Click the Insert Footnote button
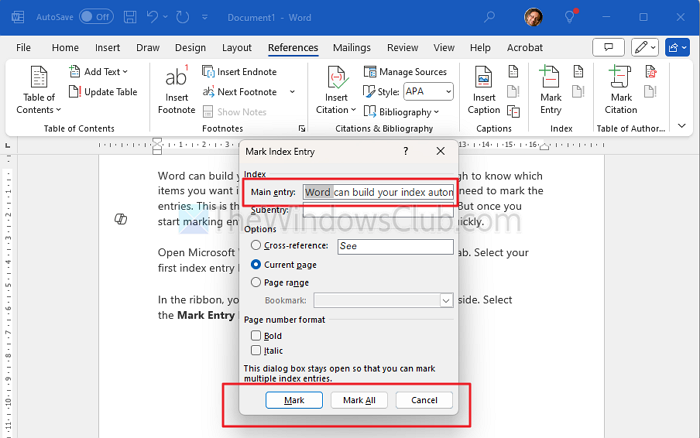This screenshot has height=438, width=700. (176, 90)
